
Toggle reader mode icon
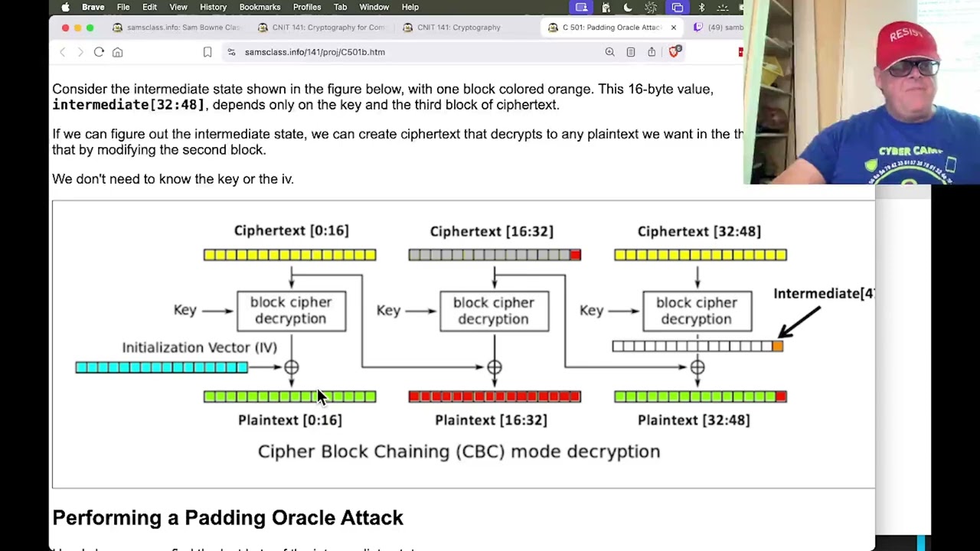[630, 52]
